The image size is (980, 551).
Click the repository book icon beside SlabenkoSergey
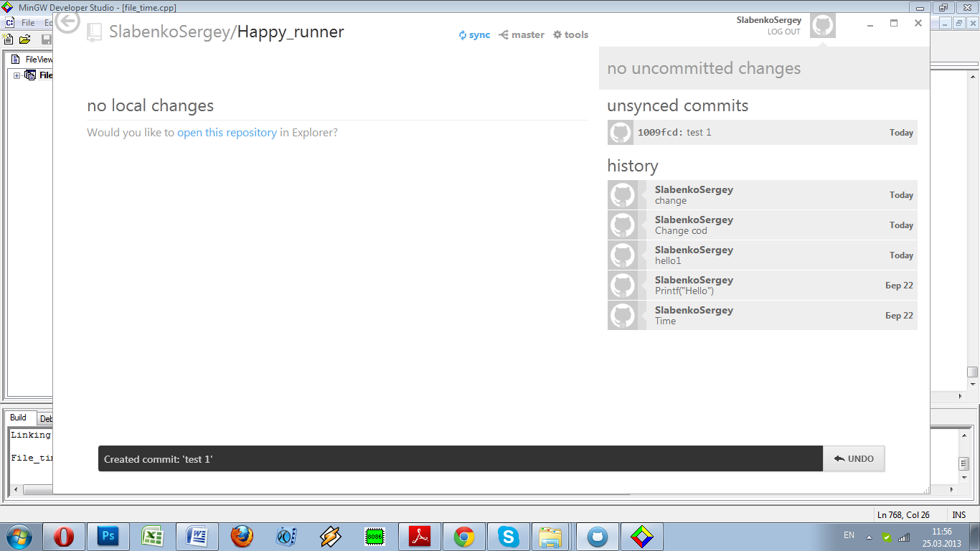(94, 32)
